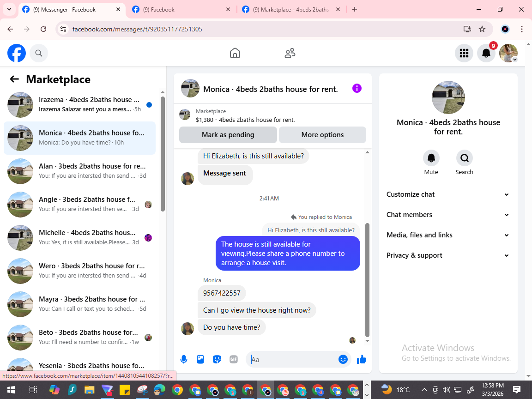Switch to Marketplace 4beds 2baths tab
Screen dimensions: 532x399
click(291, 10)
